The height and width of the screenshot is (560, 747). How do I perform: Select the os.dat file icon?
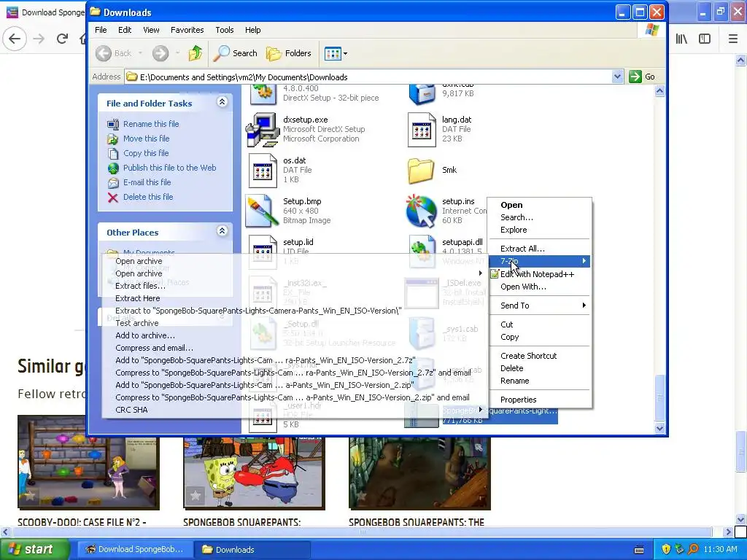[x=263, y=170]
